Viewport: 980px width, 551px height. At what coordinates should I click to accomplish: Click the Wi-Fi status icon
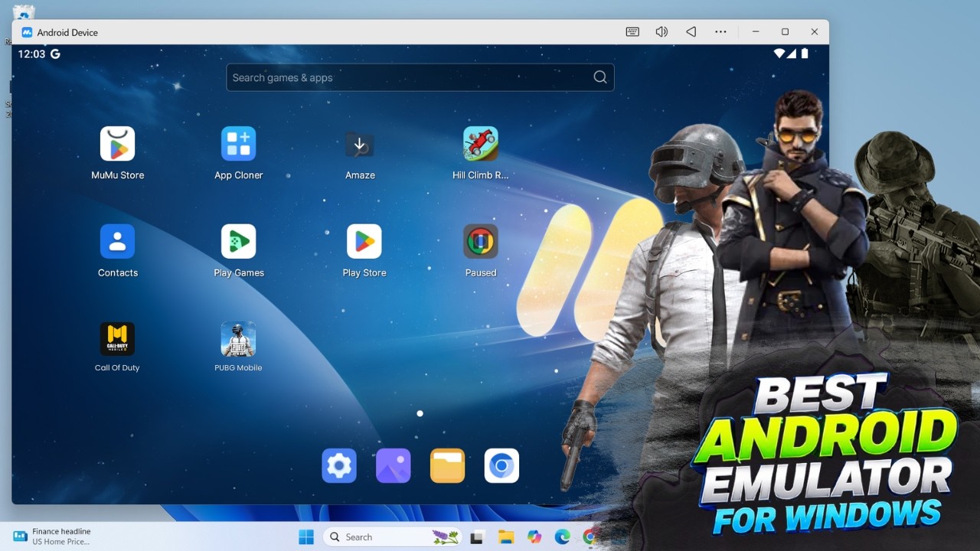[x=779, y=54]
